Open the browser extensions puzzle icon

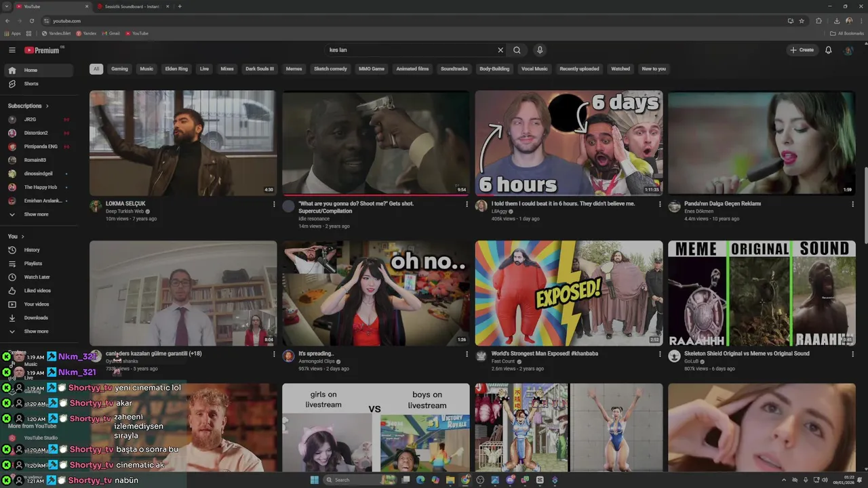[818, 21]
